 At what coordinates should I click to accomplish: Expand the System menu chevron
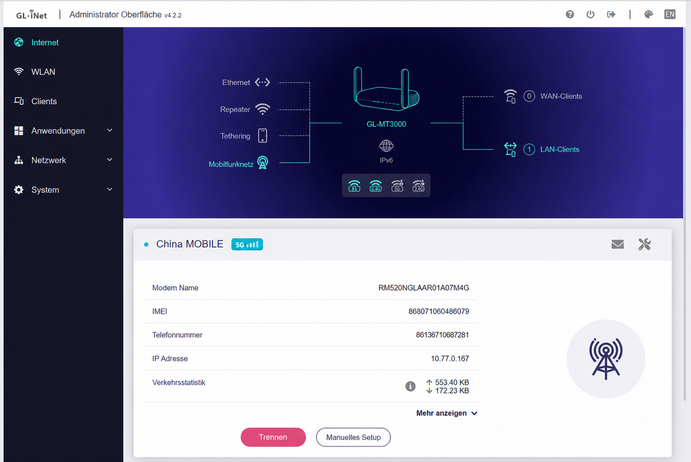[x=110, y=190]
